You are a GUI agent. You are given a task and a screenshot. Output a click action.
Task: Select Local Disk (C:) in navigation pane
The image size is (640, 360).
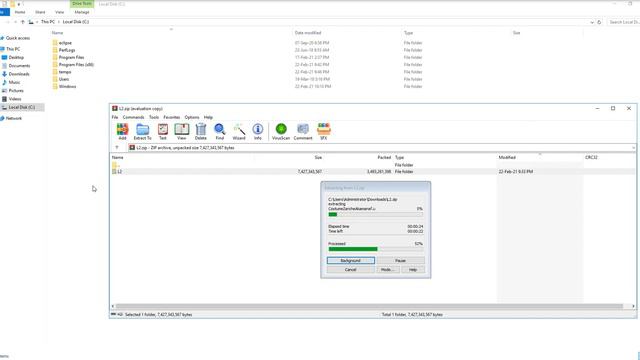pyautogui.click(x=22, y=107)
